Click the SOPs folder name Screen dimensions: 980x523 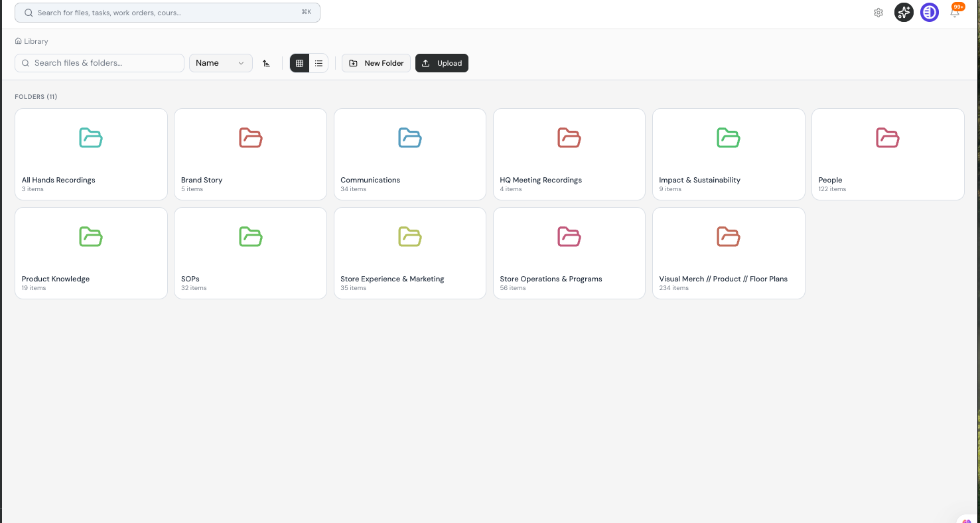pyautogui.click(x=190, y=279)
